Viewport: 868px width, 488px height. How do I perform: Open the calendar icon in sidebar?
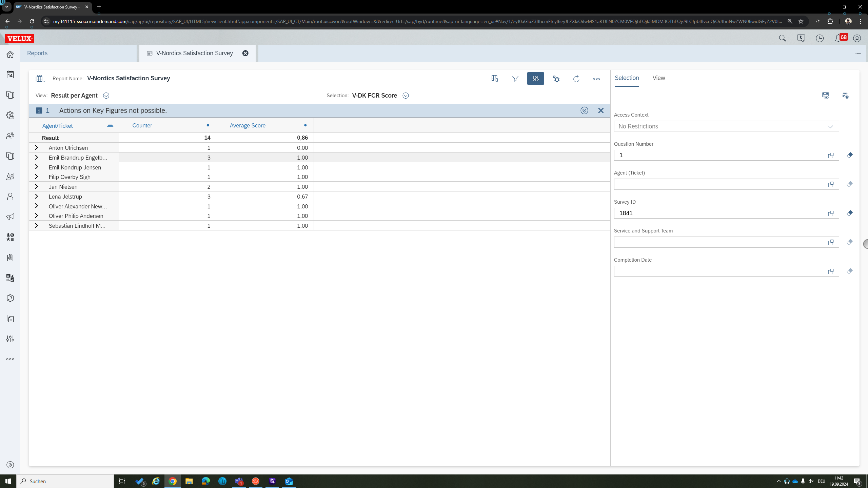click(x=10, y=75)
